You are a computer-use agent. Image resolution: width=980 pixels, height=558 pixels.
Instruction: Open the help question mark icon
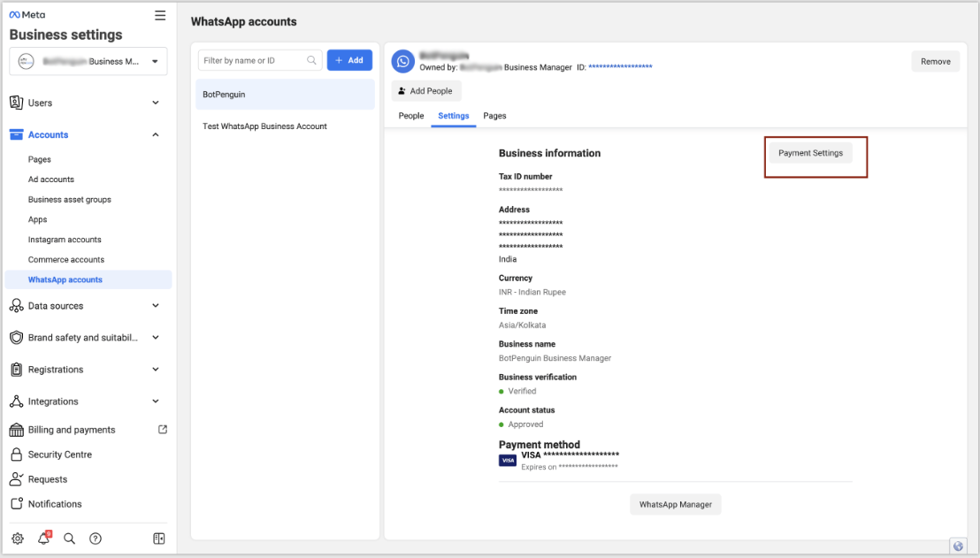(x=96, y=539)
